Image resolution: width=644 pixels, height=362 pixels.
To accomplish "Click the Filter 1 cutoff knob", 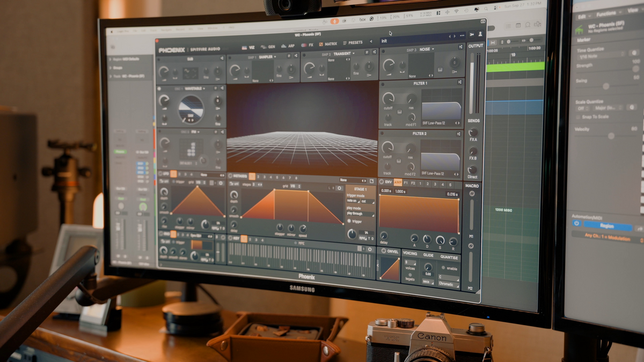I will click(x=387, y=98).
